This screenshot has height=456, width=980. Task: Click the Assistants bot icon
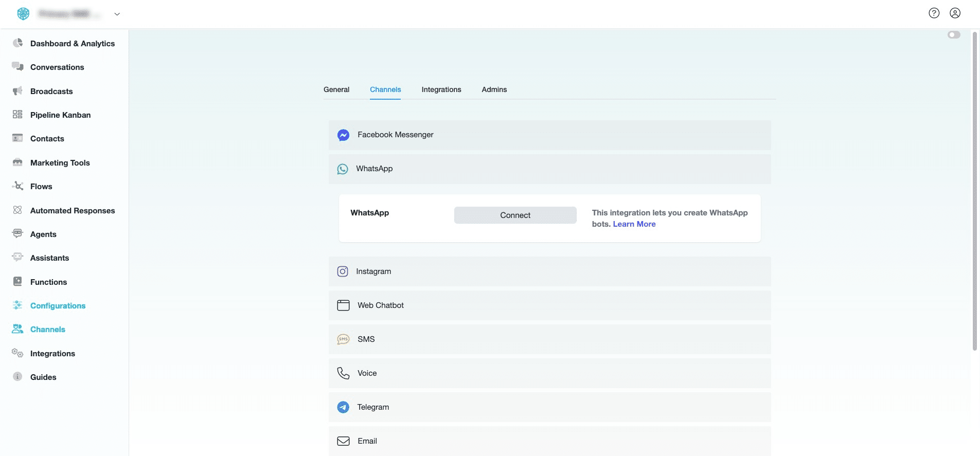click(17, 258)
